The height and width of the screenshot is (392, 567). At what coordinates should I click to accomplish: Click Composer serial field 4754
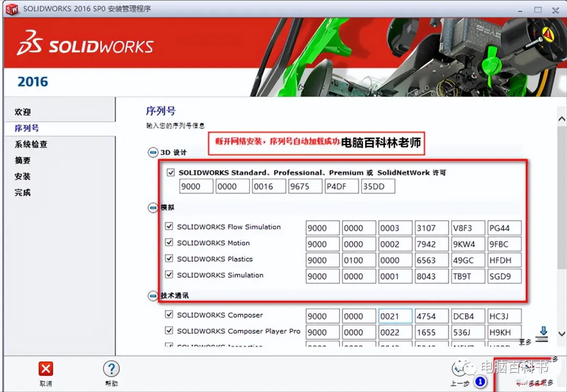coord(432,316)
